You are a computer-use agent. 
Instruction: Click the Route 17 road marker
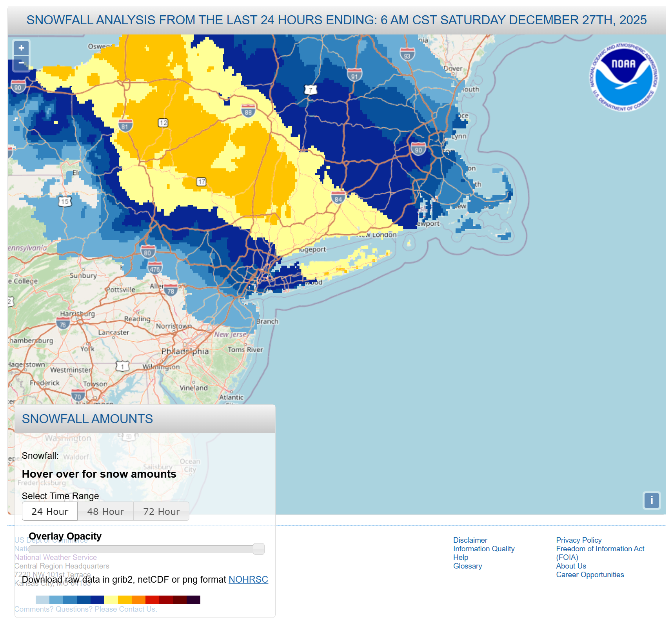point(201,182)
